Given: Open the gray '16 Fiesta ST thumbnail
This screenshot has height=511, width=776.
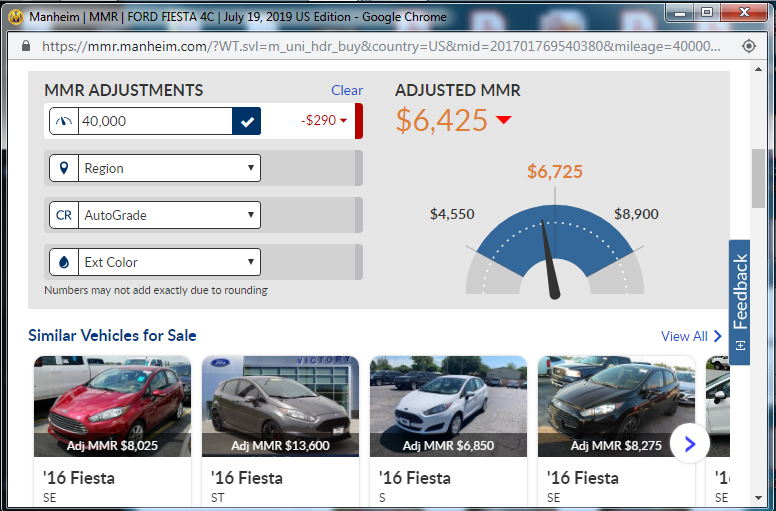Looking at the screenshot, I should 280,406.
